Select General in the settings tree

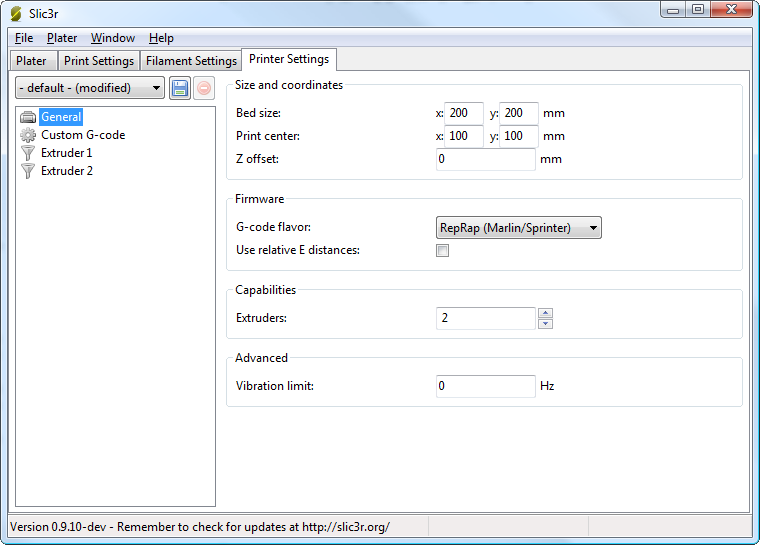point(61,117)
